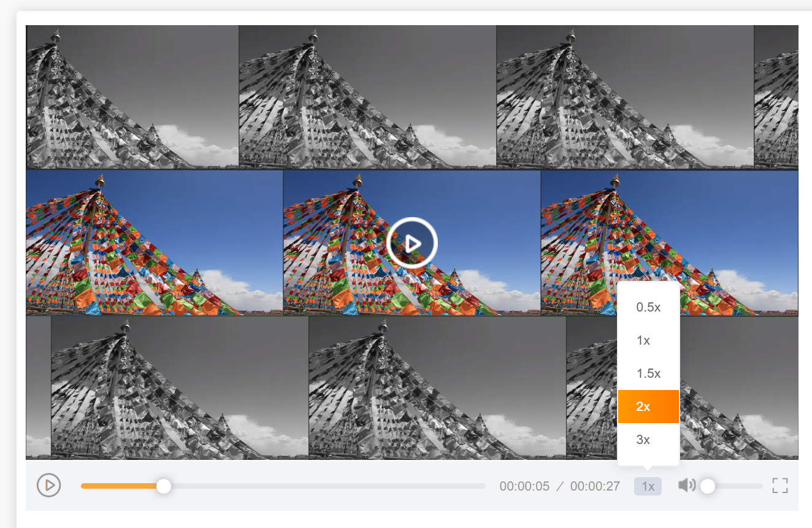Viewport: 812px width, 528px height.
Task: Choose 1.5x playback speed
Action: click(x=648, y=373)
